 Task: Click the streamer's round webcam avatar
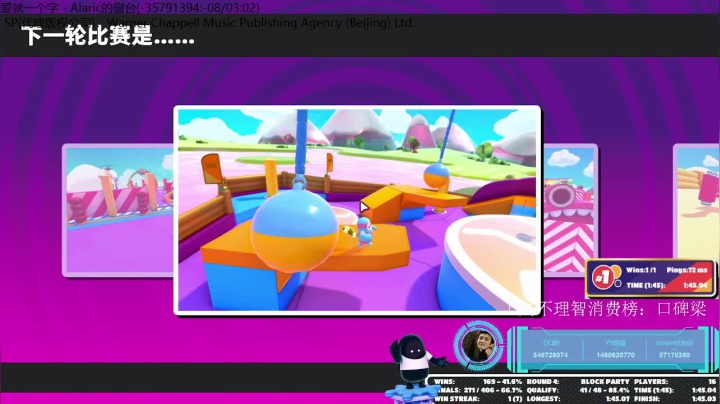478,345
